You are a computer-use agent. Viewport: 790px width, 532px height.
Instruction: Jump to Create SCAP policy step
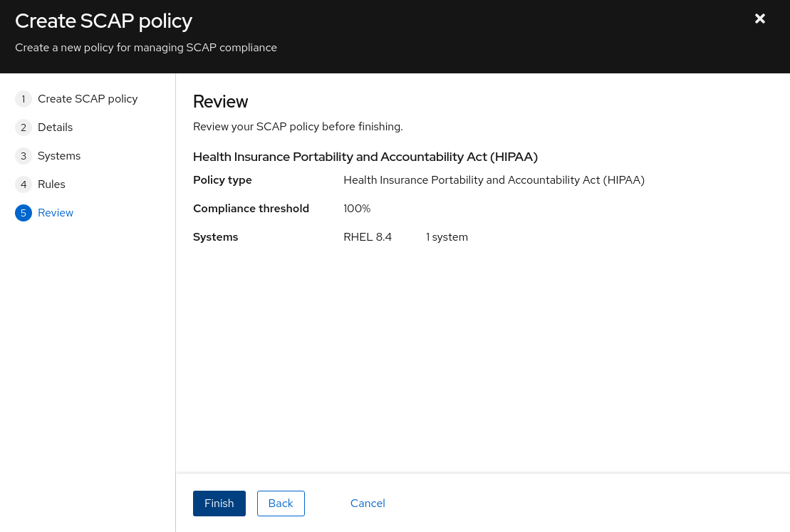pyautogui.click(x=88, y=99)
